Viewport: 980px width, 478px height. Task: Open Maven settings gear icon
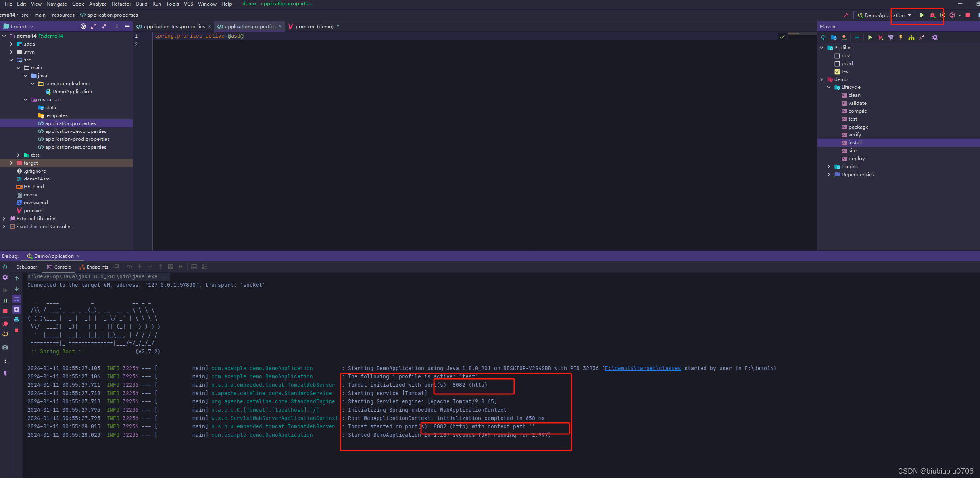tap(935, 37)
